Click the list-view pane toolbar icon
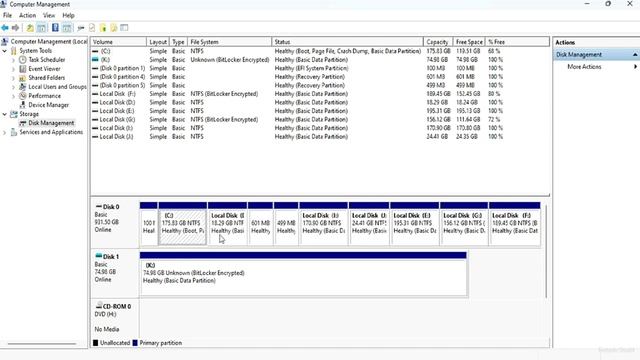 pos(124,28)
